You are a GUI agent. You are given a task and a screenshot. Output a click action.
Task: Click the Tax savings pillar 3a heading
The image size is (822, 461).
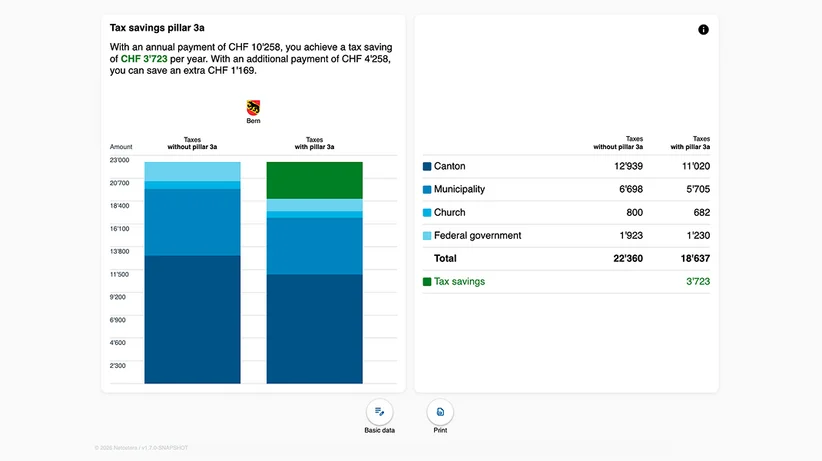pyautogui.click(x=157, y=28)
